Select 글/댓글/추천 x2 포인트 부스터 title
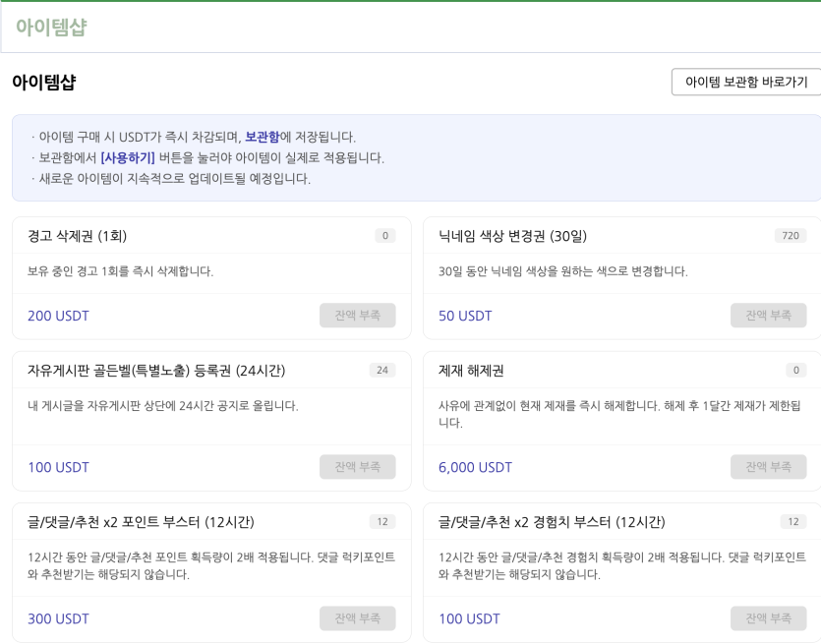This screenshot has width=821, height=644. click(x=141, y=522)
